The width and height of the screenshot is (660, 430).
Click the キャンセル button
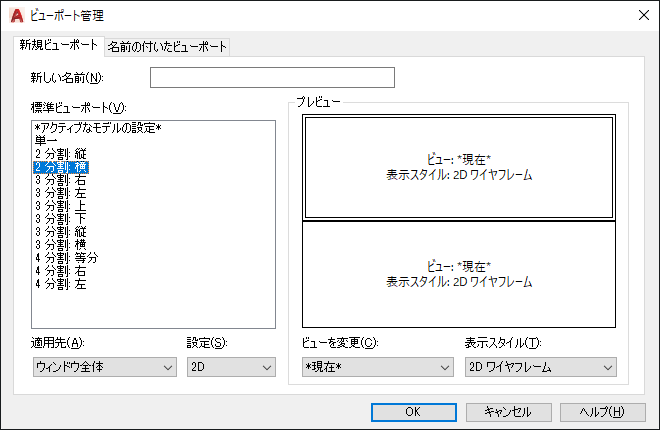508,412
